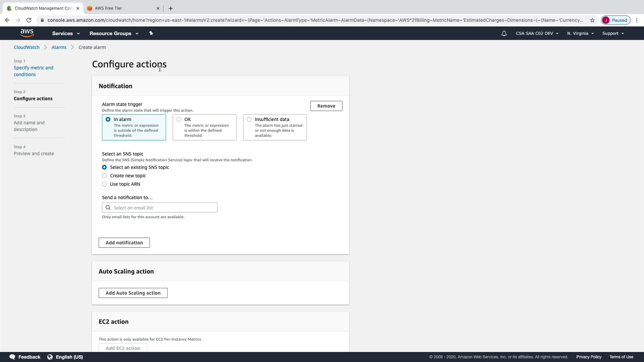Close the CloudWatch Management Console tab
Image resolution: width=644 pixels, height=362 pixels.
coord(78,8)
